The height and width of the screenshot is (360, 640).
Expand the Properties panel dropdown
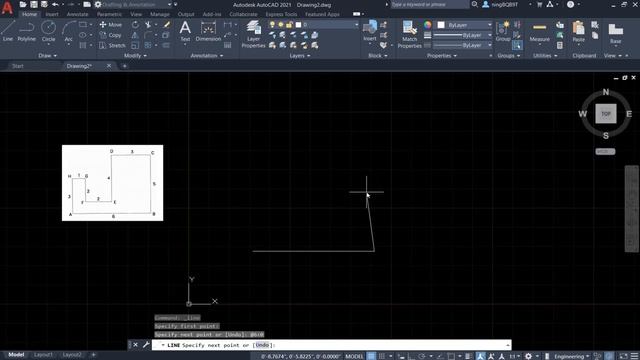[442, 56]
